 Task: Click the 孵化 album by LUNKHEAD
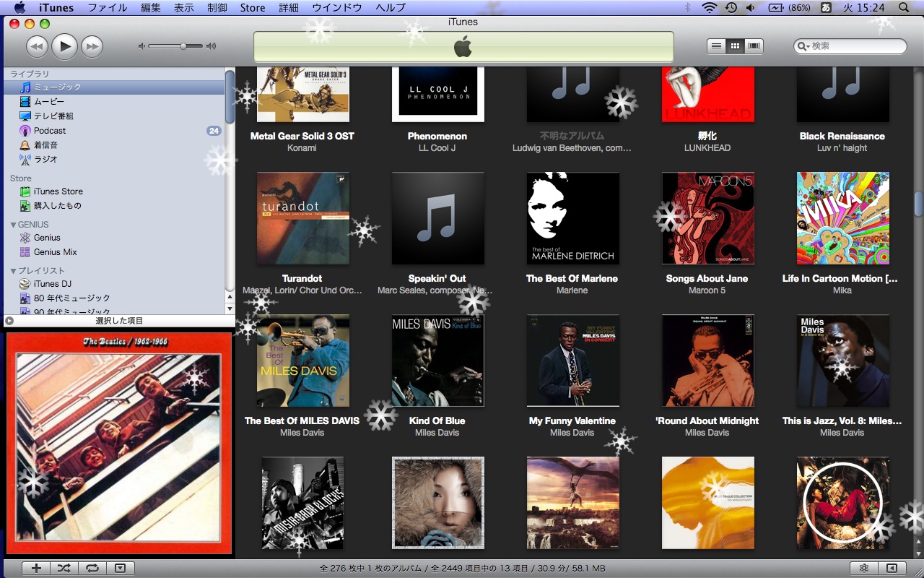(x=708, y=95)
